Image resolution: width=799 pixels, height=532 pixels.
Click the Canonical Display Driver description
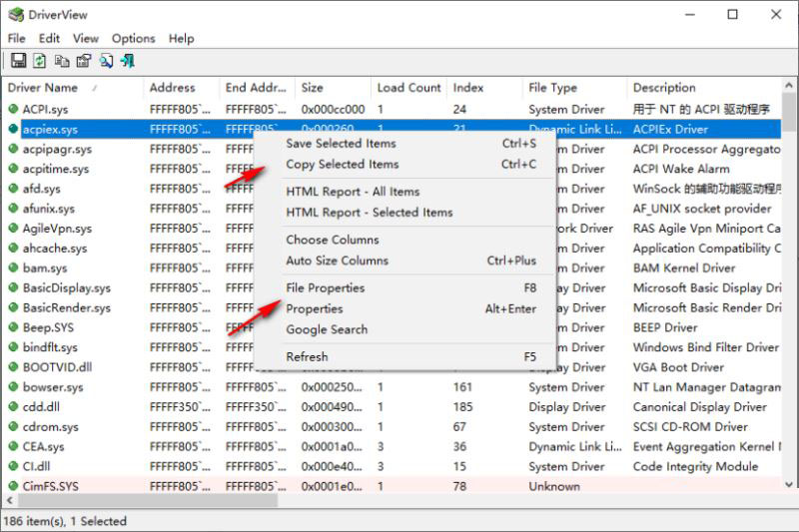(700, 407)
